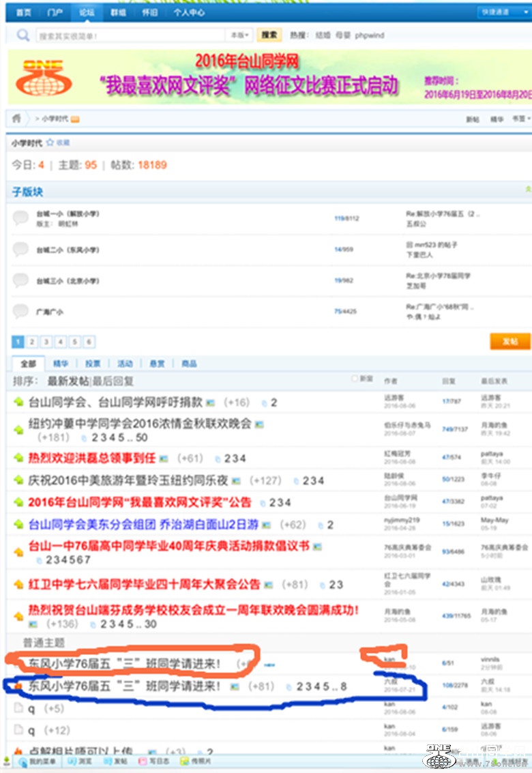Viewport: 532px width, 773px height.
Task: Open the 本版 search scope dropdown
Action: 239,35
